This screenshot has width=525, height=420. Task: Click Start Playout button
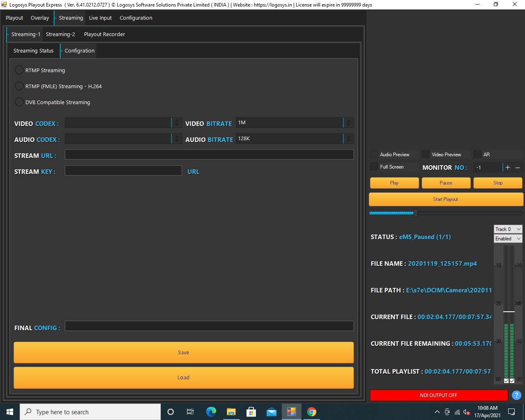[446, 199]
